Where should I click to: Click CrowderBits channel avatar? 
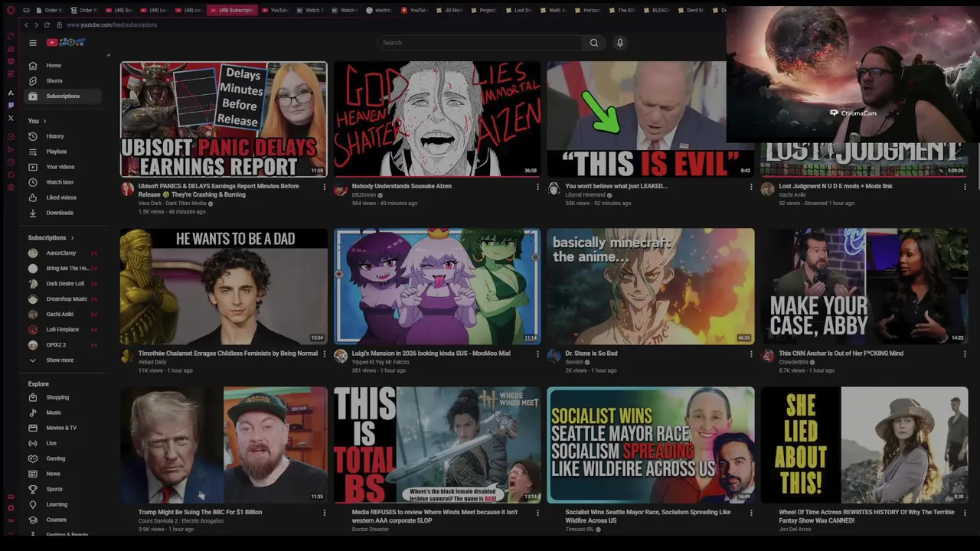point(767,356)
